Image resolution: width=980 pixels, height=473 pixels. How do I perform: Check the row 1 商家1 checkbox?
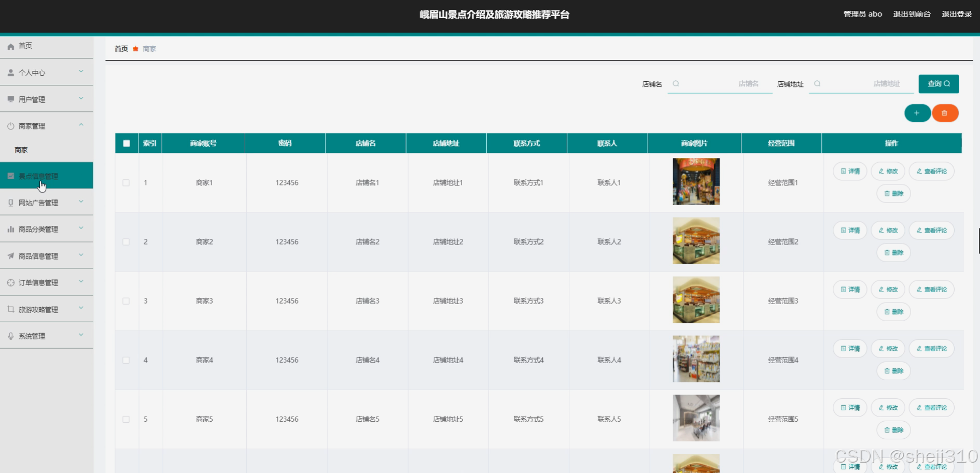click(126, 183)
